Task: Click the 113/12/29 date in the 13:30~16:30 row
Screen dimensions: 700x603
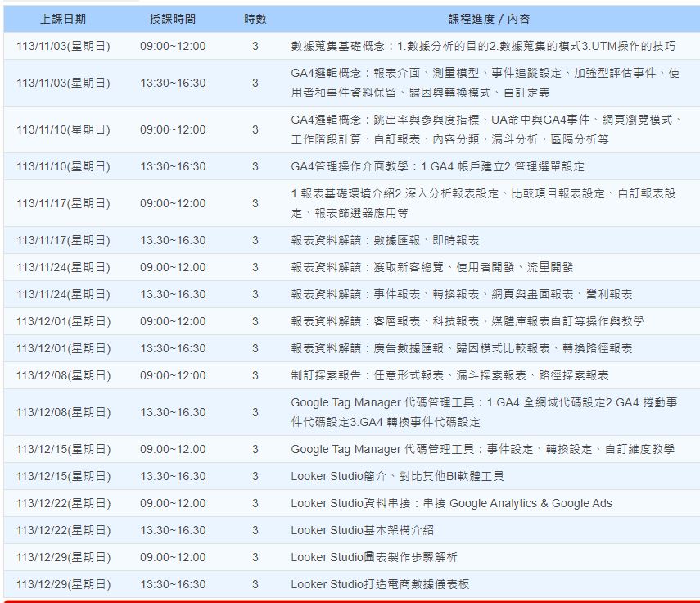Action: click(63, 584)
